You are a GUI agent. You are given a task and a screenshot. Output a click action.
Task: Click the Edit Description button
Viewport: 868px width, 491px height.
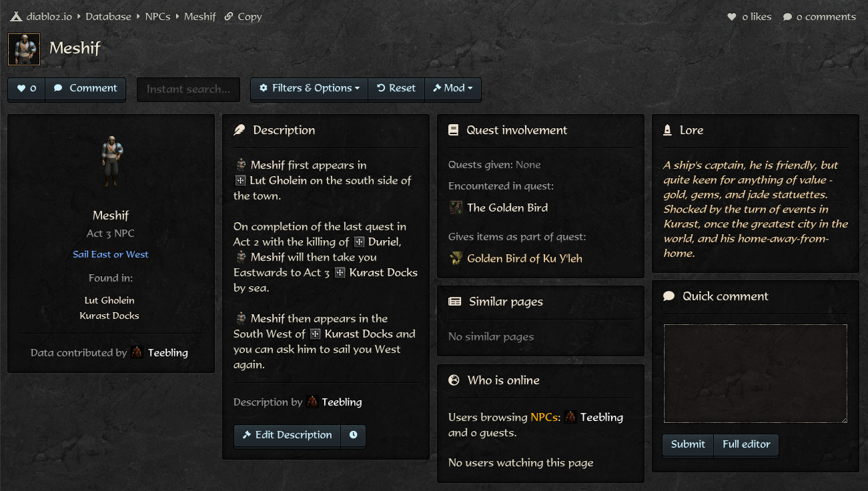coord(287,435)
